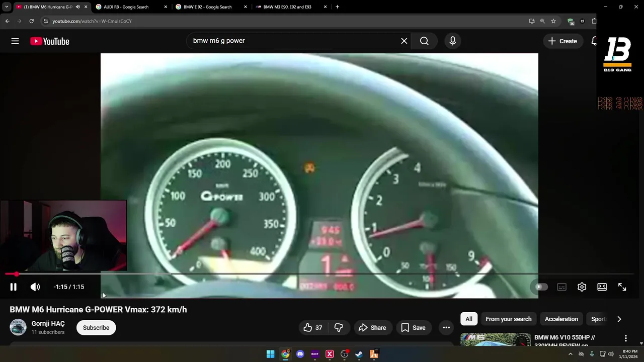The width and height of the screenshot is (644, 362).
Task: Open Chrome from the taskbar
Action: click(285, 354)
